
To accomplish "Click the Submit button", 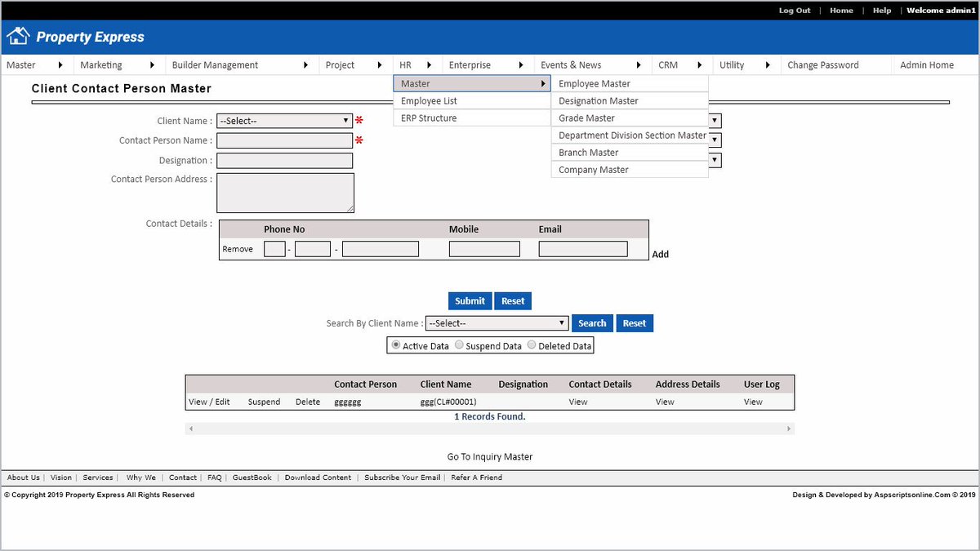I will pyautogui.click(x=470, y=300).
